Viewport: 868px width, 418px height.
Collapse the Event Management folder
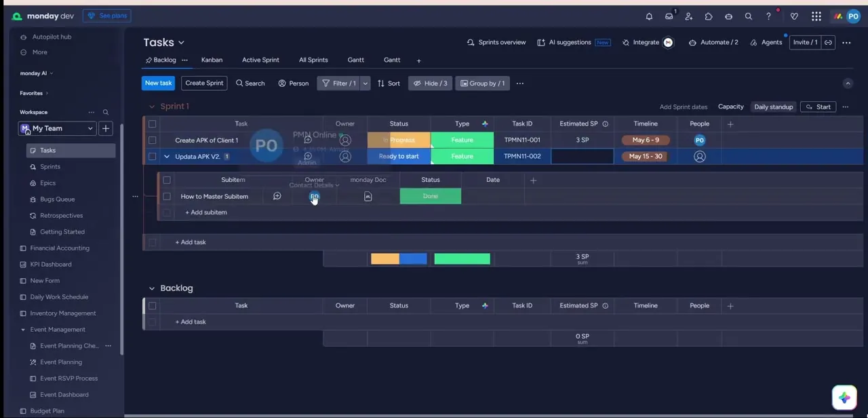[x=23, y=330]
